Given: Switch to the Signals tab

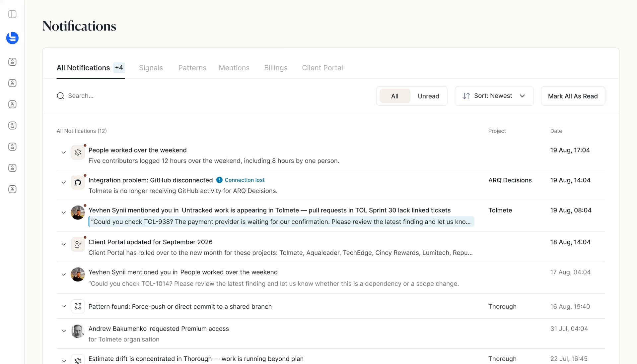Looking at the screenshot, I should coord(151,68).
